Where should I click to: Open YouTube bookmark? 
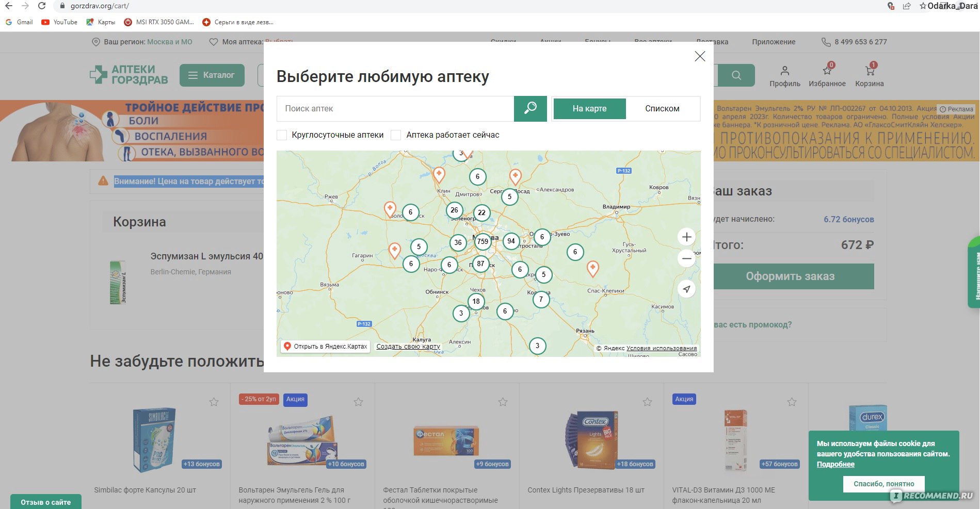[x=59, y=22]
